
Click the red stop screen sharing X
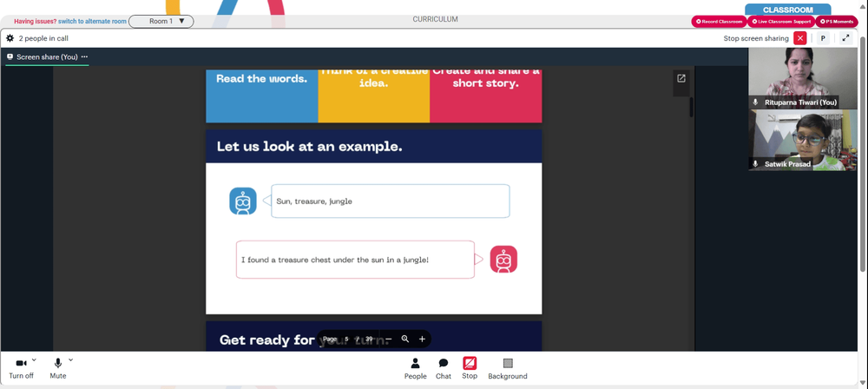click(800, 38)
